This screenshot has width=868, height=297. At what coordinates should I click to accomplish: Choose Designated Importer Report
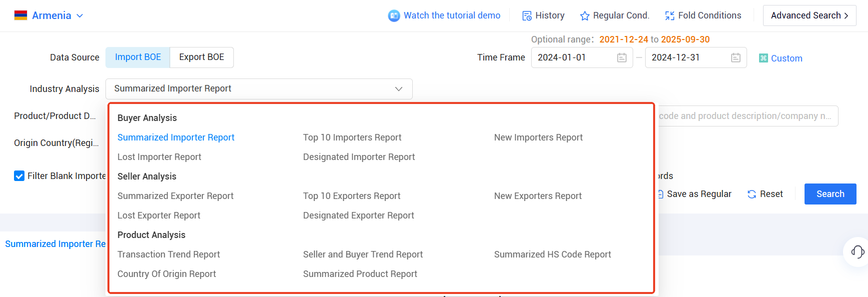click(359, 157)
